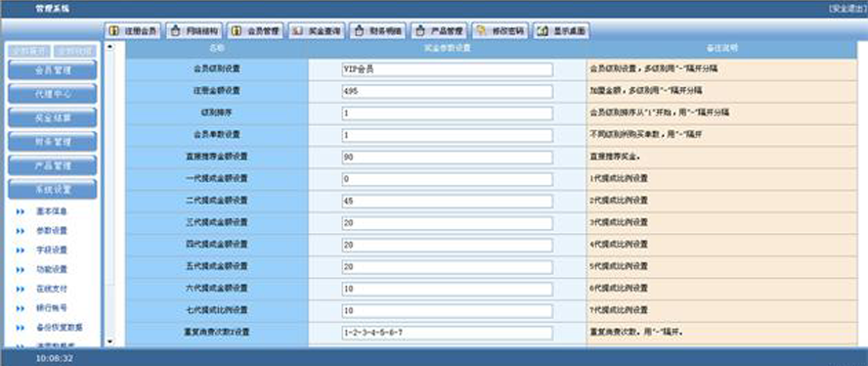
Task: Click the note text 7代提成比例设置
Action: pos(619,310)
